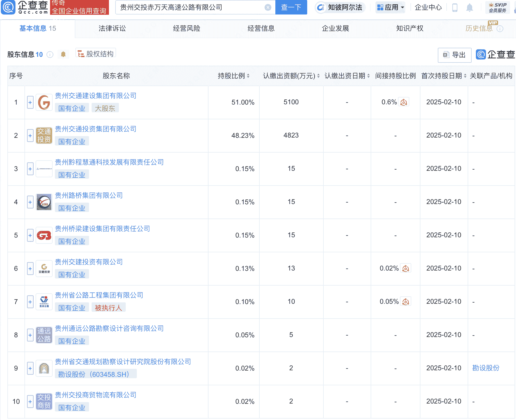
Task: Expand row 10 贵州交投商贸物流 details
Action: click(30, 402)
